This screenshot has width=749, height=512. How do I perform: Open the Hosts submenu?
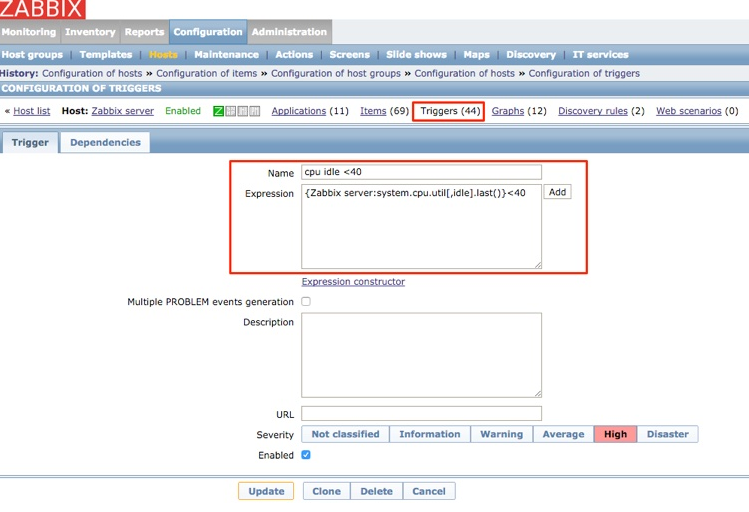[x=163, y=54]
